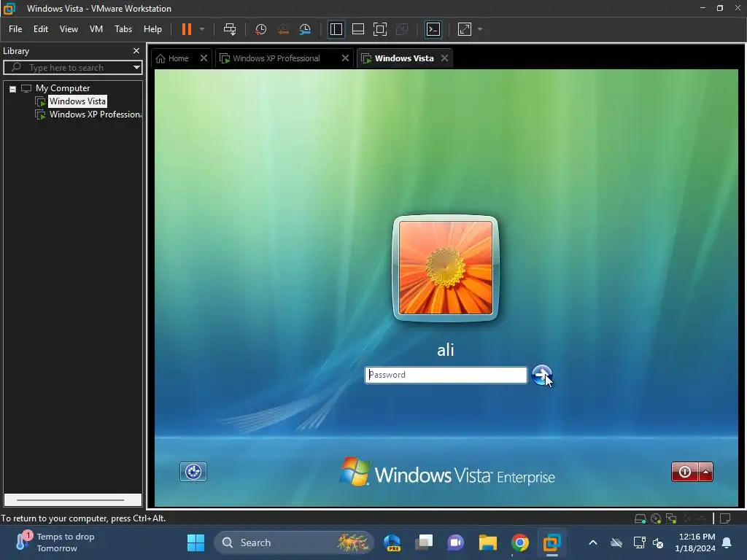The width and height of the screenshot is (747, 560).
Task: Send Ctrl+Alt+Del to the VM
Action: click(x=230, y=29)
